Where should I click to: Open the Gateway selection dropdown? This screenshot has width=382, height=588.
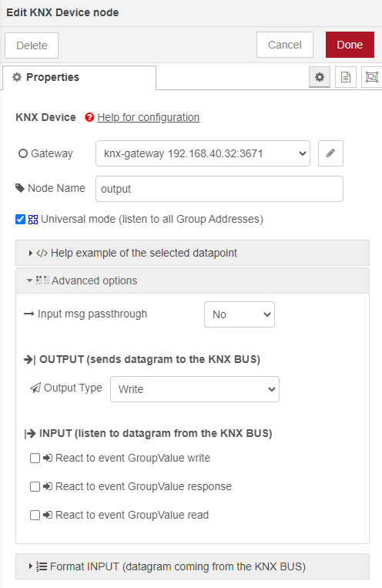[x=203, y=153]
